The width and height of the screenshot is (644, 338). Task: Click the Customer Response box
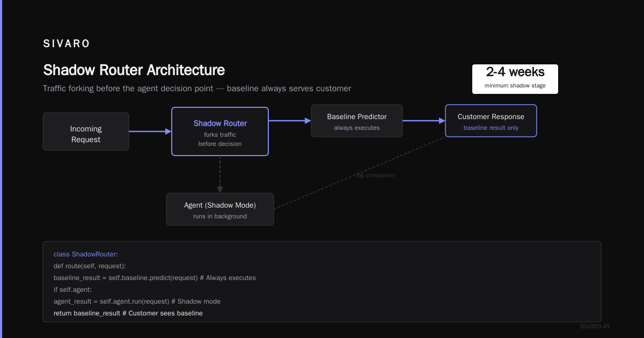coord(491,121)
